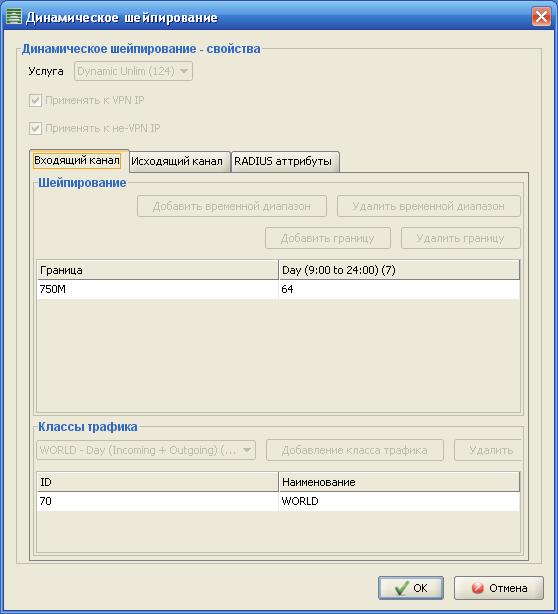Viewport: 558px width, 614px height.
Task: Click the green app icon in title bar
Action: tap(14, 17)
